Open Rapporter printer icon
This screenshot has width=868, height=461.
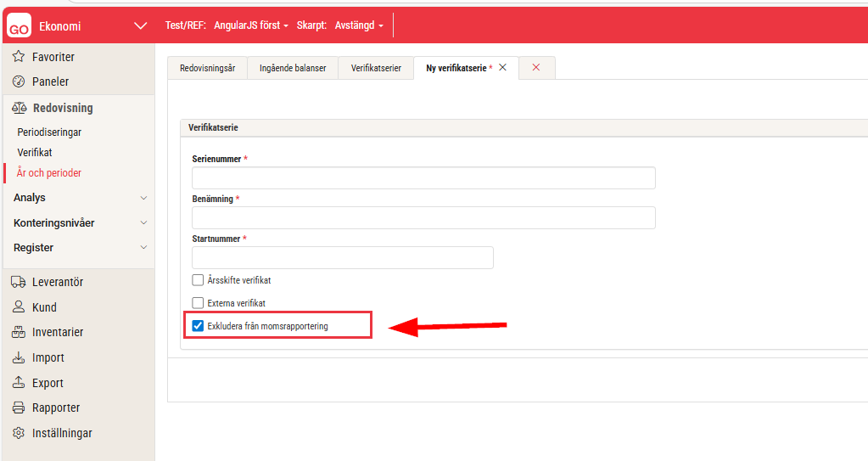point(19,408)
